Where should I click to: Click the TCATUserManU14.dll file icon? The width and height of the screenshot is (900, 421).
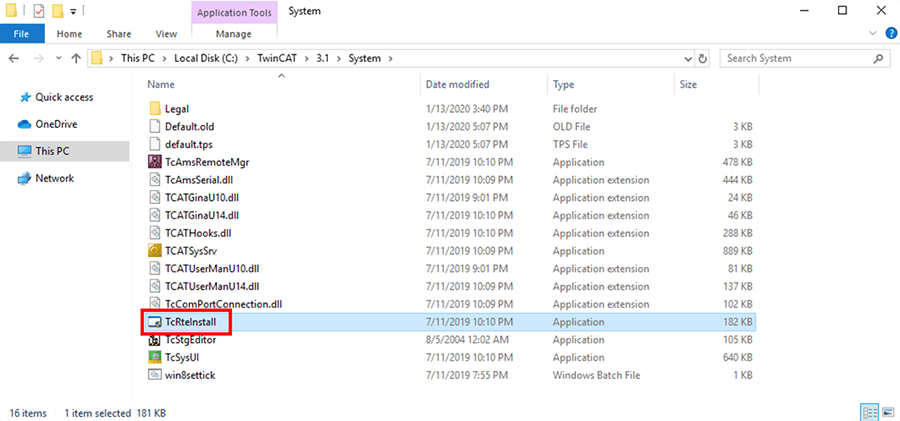[x=154, y=286]
